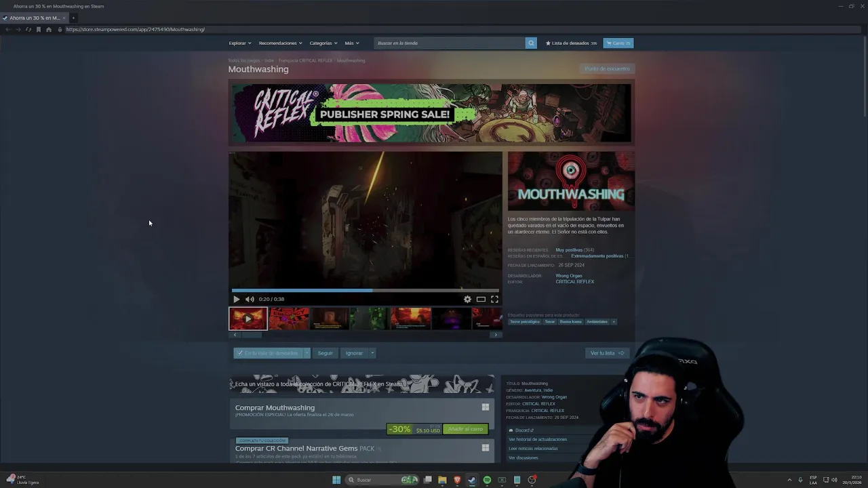Click the Ver tu lista button
The width and height of the screenshot is (868, 488).
(607, 353)
